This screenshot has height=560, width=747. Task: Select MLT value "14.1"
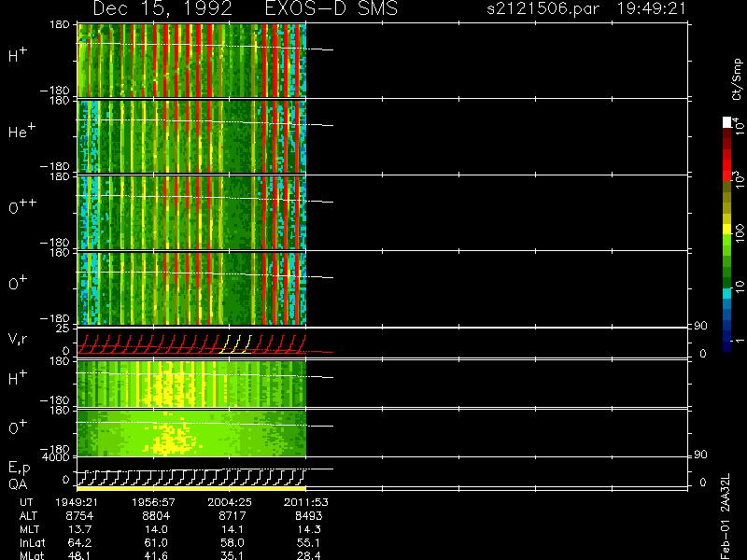pyautogui.click(x=232, y=529)
